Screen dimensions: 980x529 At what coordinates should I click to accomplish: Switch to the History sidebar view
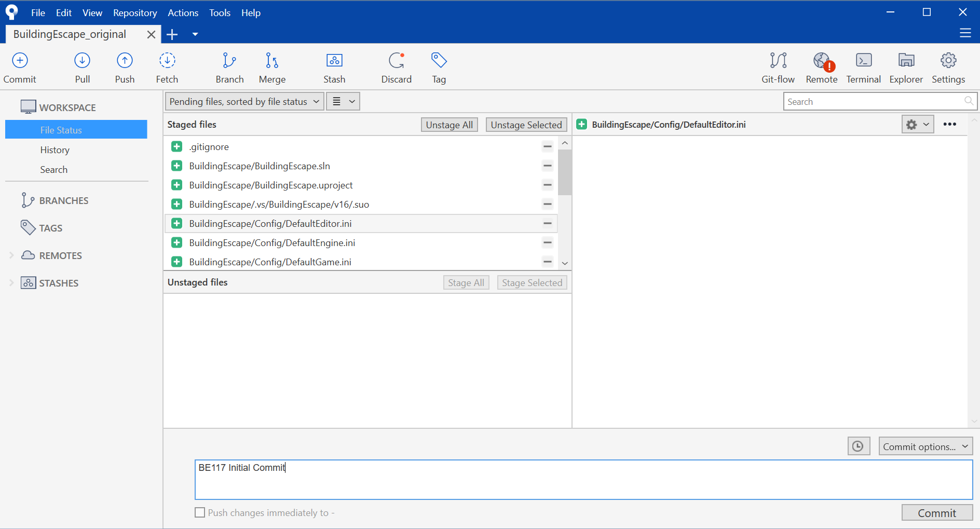pyautogui.click(x=55, y=150)
